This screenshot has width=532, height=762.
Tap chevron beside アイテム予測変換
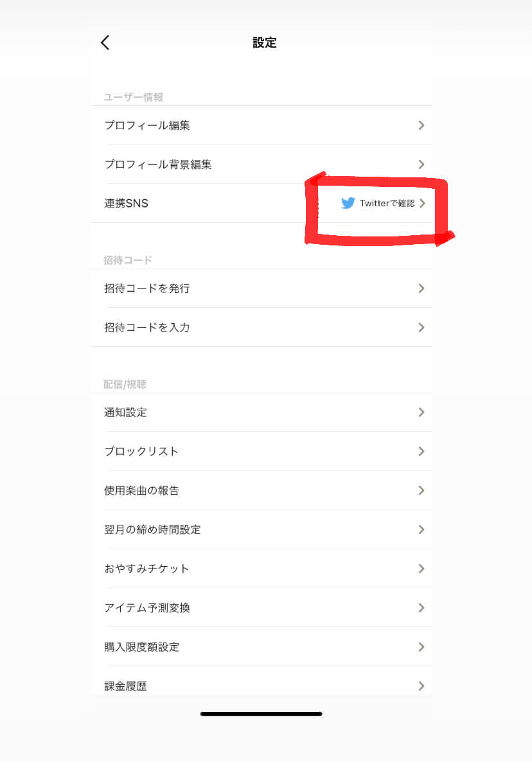click(421, 608)
